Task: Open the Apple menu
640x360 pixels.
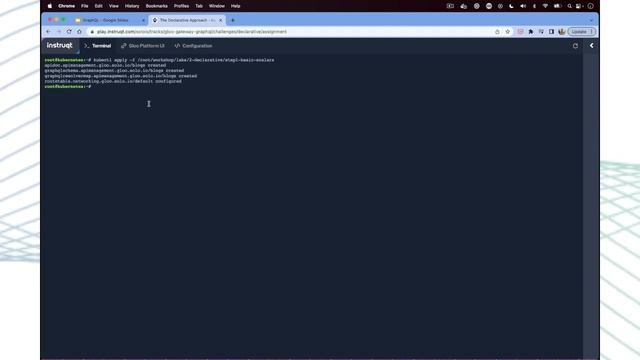Action: point(50,6)
